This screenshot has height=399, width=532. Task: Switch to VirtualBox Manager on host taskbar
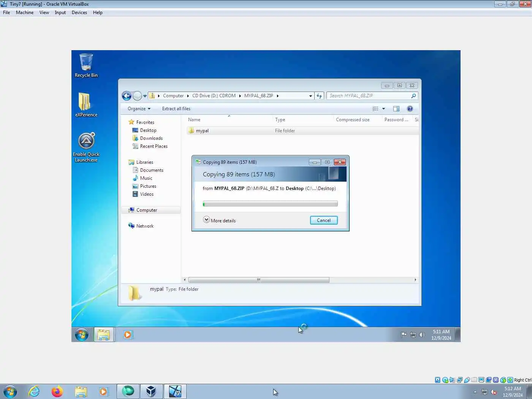coord(151,391)
